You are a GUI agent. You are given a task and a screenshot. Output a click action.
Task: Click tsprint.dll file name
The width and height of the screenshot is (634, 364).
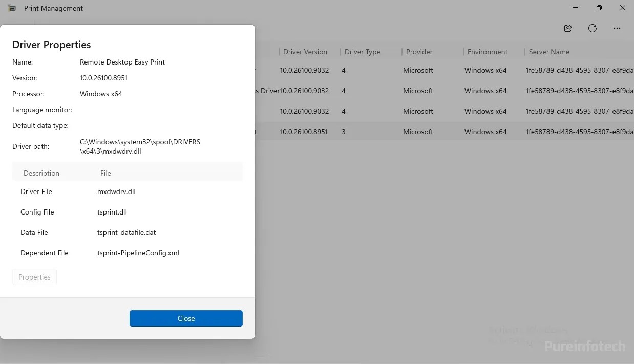[112, 212]
